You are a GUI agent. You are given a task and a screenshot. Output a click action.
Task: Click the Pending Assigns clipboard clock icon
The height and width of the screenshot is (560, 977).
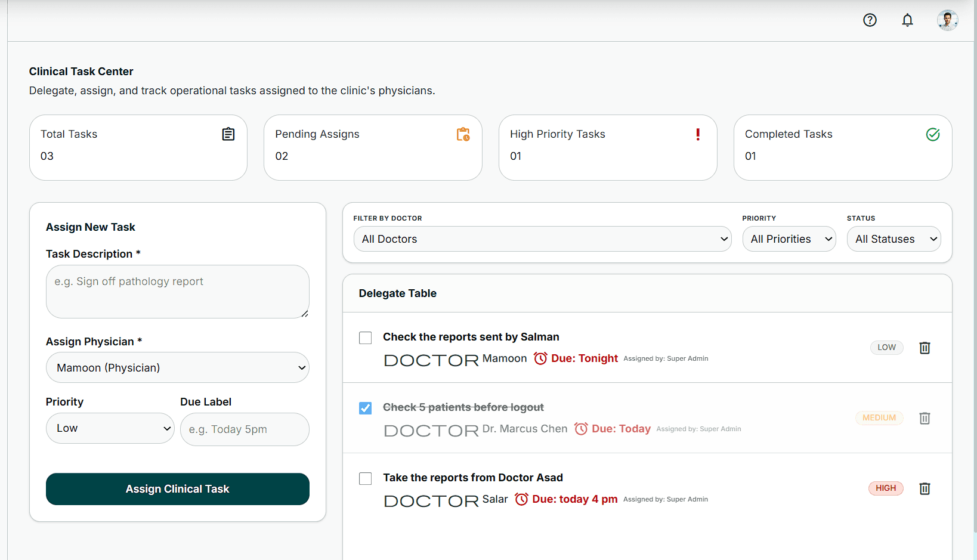pos(463,134)
